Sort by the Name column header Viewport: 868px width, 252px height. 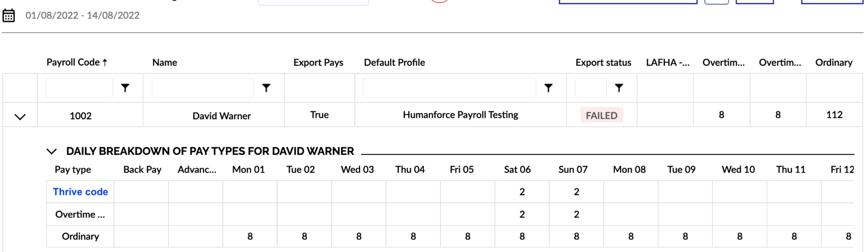point(165,62)
